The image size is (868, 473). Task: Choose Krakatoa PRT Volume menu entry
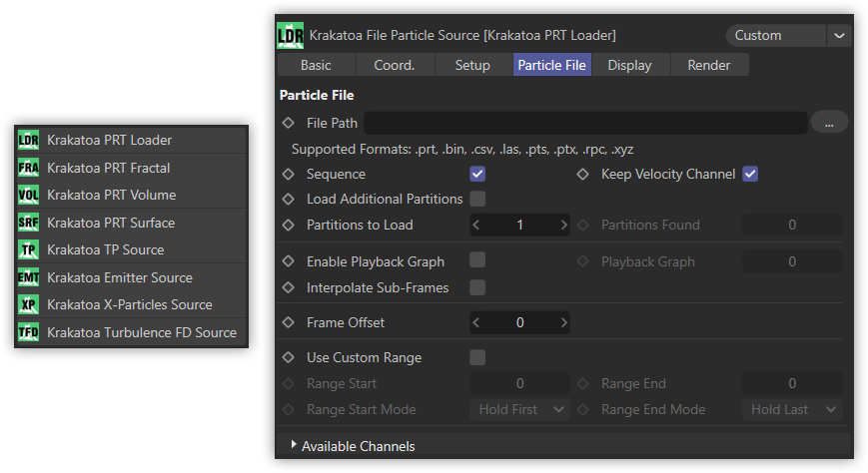point(132,195)
